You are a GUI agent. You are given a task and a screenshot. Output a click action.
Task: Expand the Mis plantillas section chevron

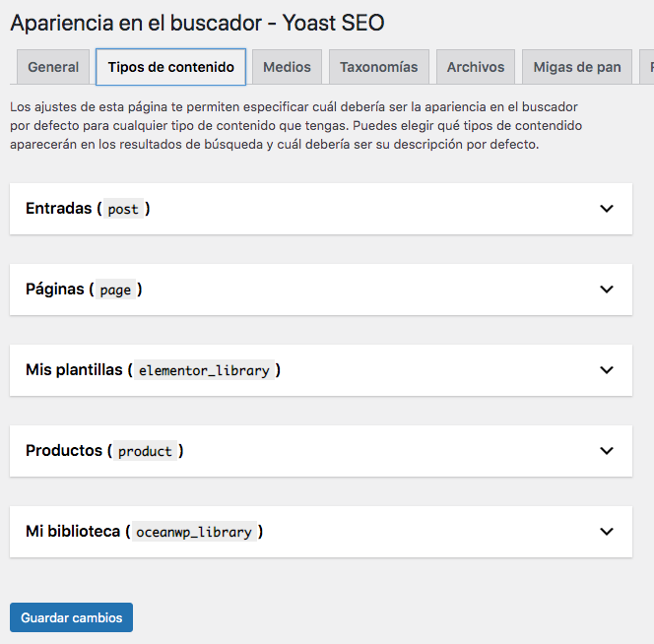pyautogui.click(x=607, y=370)
